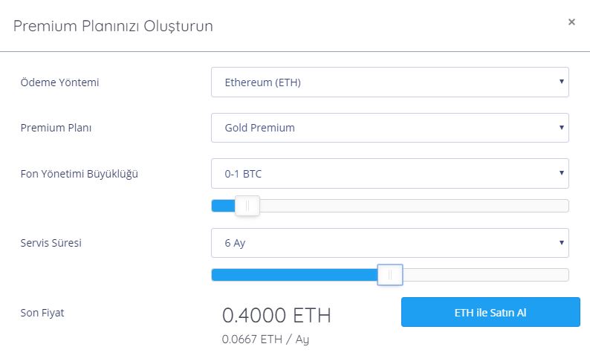Click the unfilled part of the fund size slider track

(413, 206)
